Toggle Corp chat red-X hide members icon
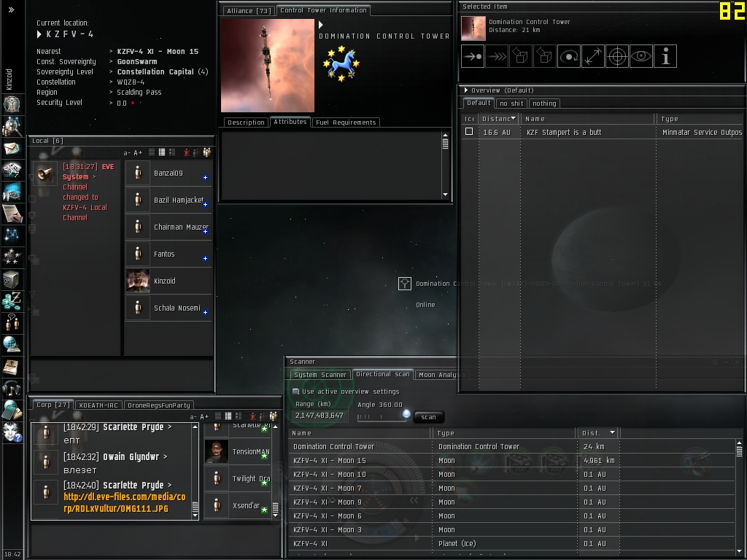The height and width of the screenshot is (560, 747). click(253, 416)
